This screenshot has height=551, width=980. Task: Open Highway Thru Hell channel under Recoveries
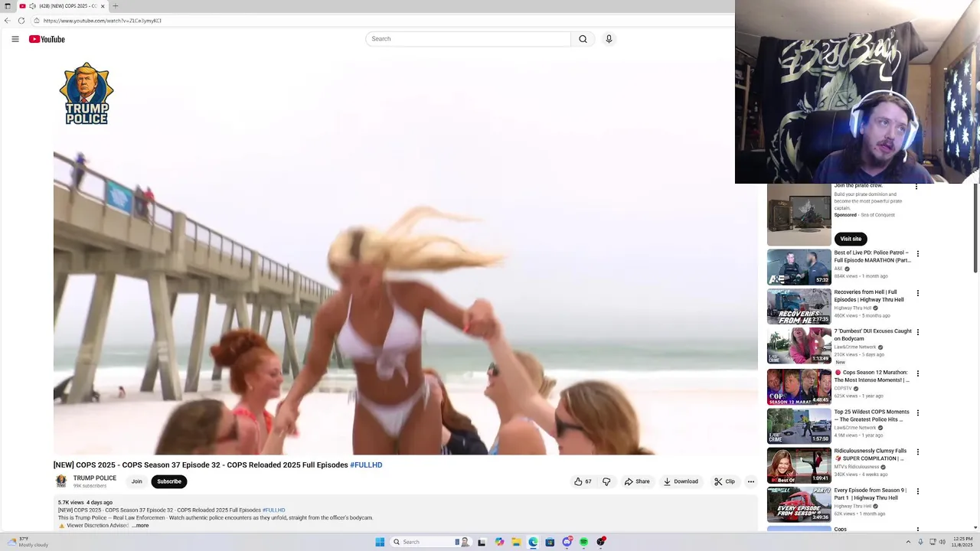(x=853, y=308)
